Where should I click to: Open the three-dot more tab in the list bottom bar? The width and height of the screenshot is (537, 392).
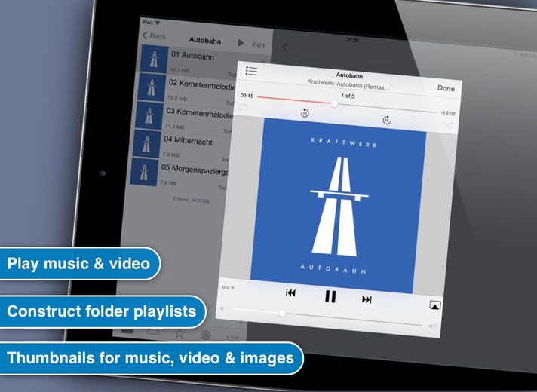232,338
